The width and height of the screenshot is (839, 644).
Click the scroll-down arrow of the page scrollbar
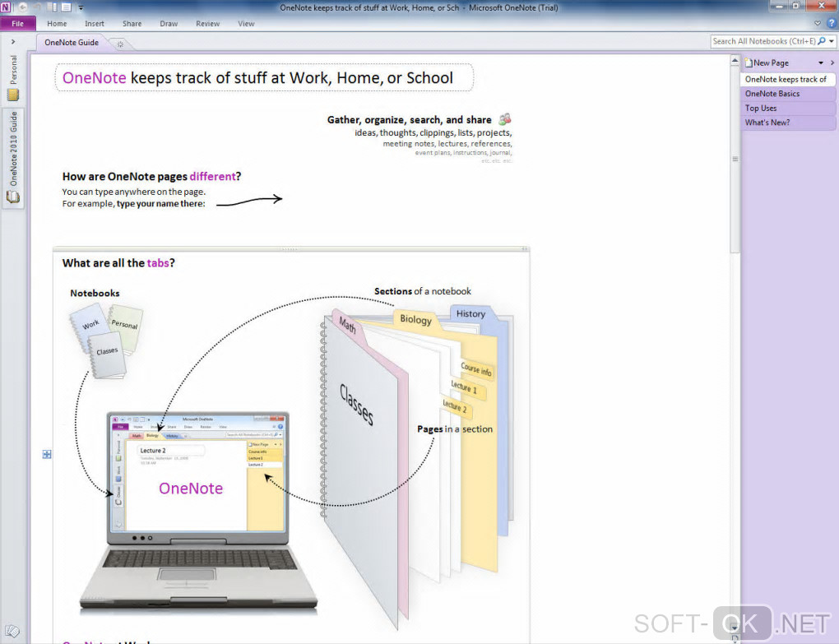pyautogui.click(x=735, y=628)
